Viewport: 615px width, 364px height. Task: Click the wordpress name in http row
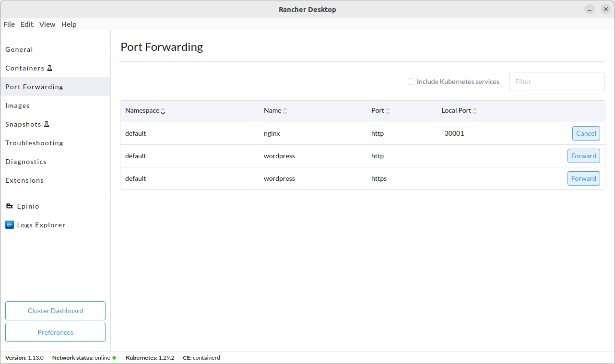279,156
